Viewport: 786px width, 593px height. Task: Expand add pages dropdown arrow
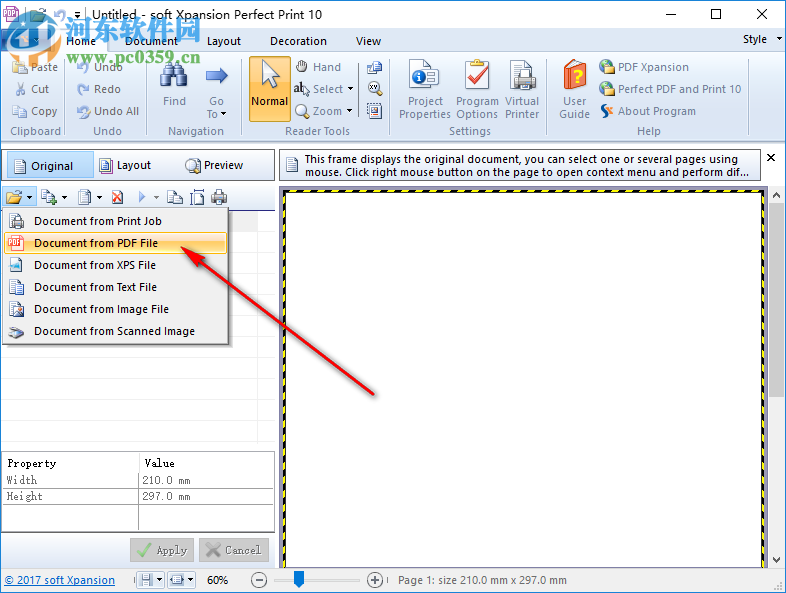(64, 197)
